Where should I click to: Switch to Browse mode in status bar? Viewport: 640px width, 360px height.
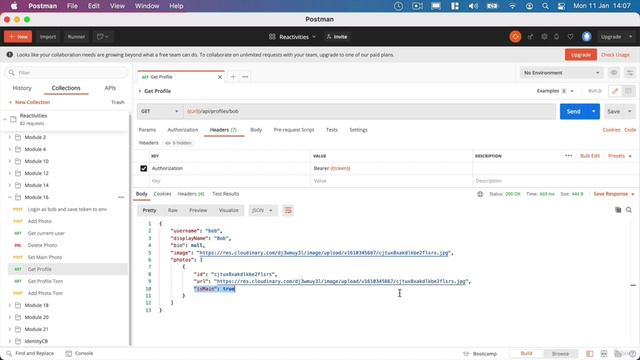pyautogui.click(x=560, y=354)
